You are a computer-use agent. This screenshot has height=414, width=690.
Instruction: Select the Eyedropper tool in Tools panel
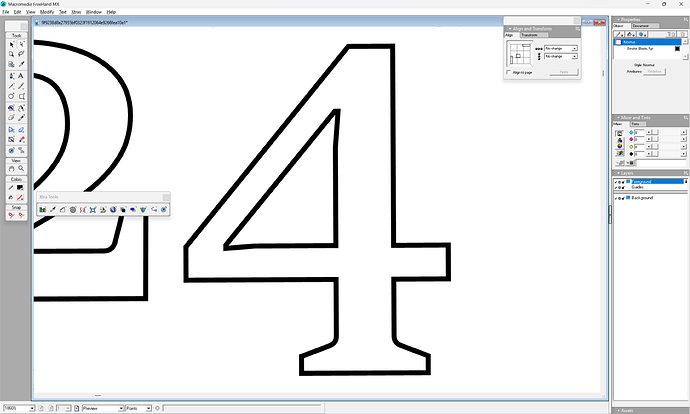tap(21, 64)
